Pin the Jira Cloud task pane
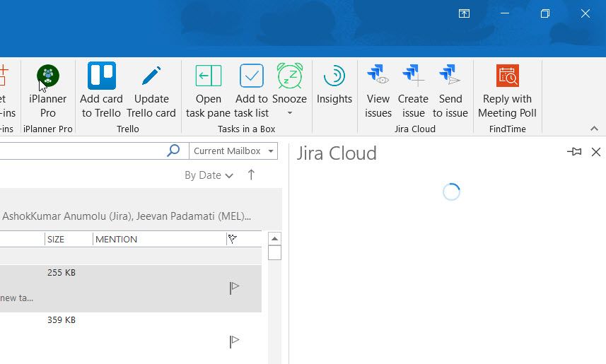Image resolution: width=606 pixels, height=364 pixels. [574, 152]
